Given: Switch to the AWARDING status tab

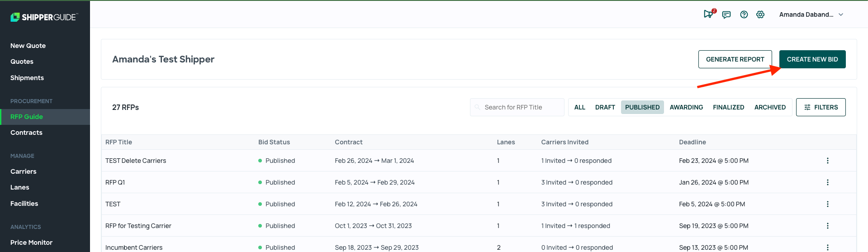Looking at the screenshot, I should click(686, 107).
